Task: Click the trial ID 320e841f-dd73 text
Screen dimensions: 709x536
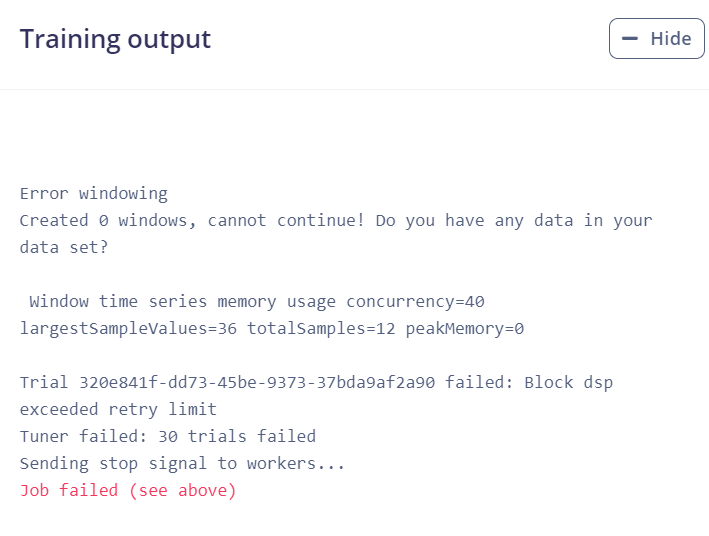Action: tap(257, 382)
